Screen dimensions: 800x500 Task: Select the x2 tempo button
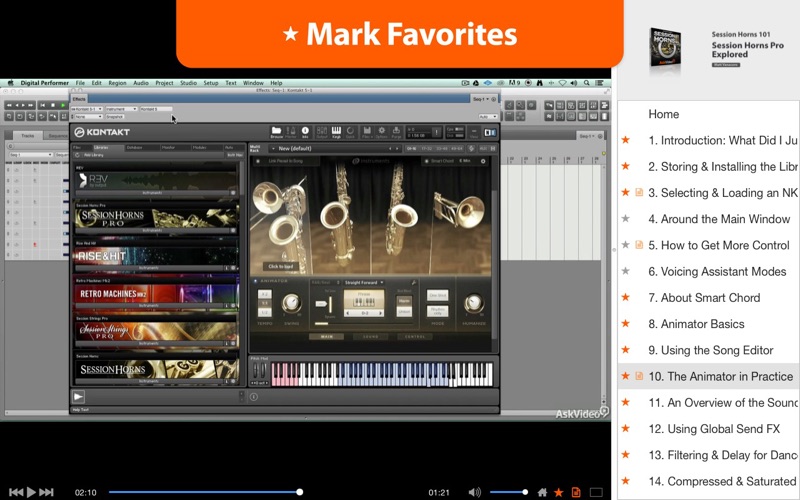[264, 294]
